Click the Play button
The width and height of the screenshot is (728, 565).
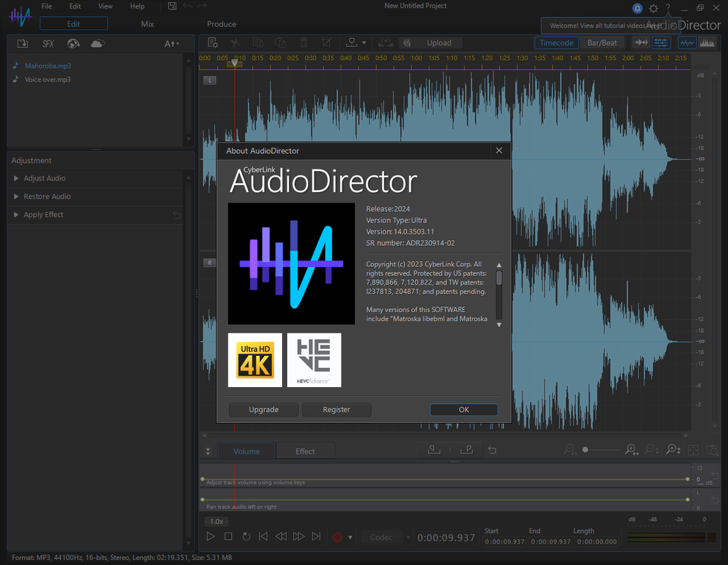211,536
